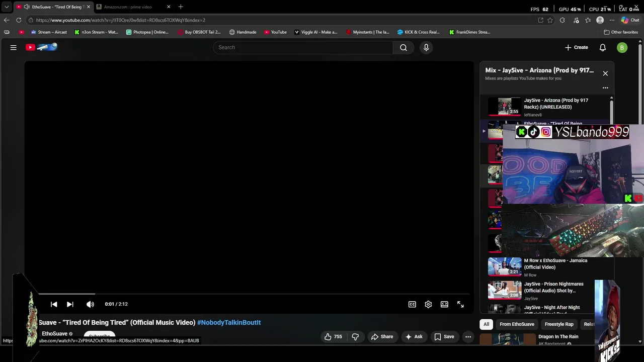
Task: Like the video with 755 likes
Action: [333, 337]
